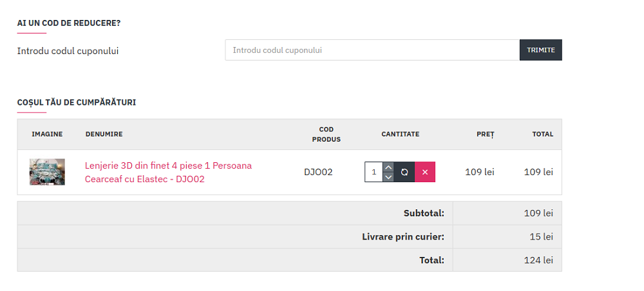Viewport: 644px width, 291px height.
Task: Click the Cantitate column header
Action: [400, 134]
